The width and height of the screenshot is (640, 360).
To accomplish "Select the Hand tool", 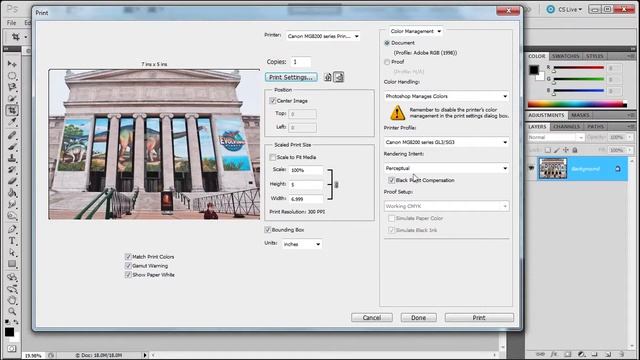I will click(12, 300).
